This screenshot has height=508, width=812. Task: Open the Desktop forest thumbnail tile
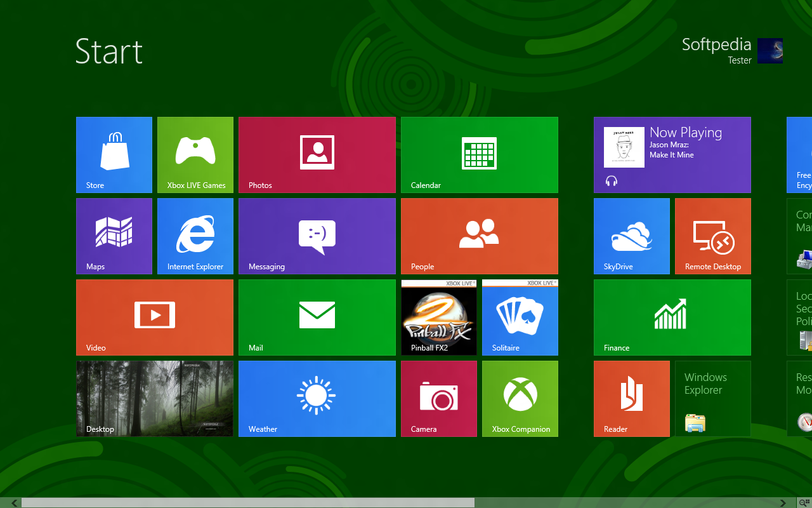[x=155, y=398]
